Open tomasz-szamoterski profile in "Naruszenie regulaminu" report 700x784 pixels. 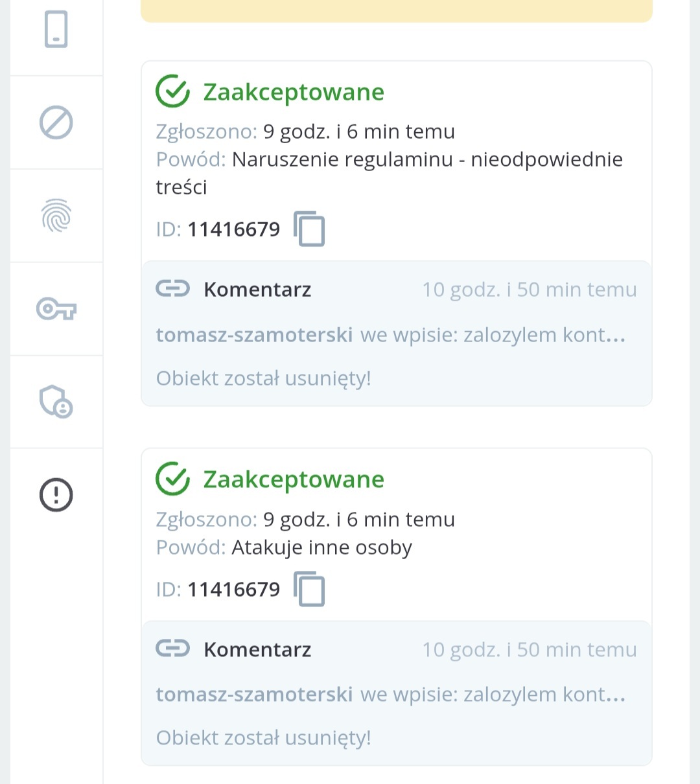pyautogui.click(x=254, y=335)
